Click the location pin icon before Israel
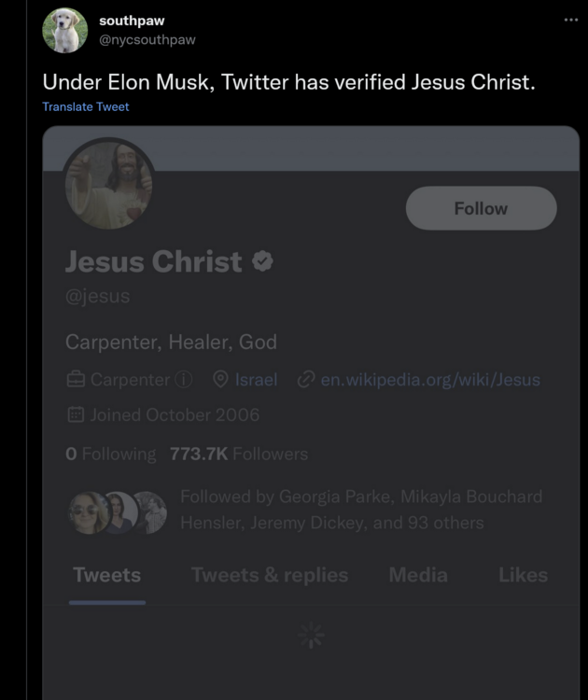The height and width of the screenshot is (700, 588). [221, 380]
